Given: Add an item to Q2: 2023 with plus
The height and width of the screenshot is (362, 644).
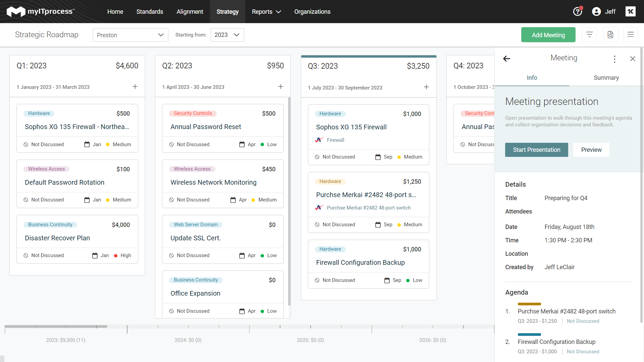Looking at the screenshot, I should (280, 87).
